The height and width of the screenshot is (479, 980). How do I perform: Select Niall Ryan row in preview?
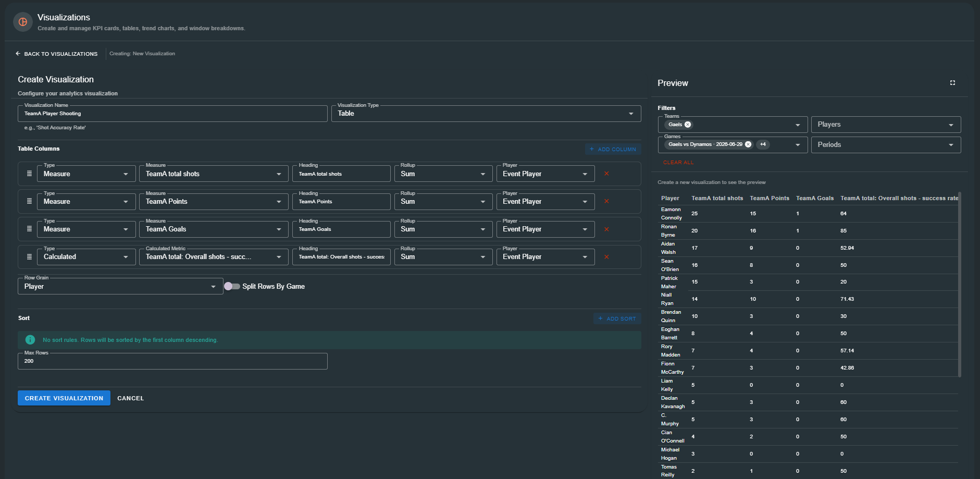point(808,299)
